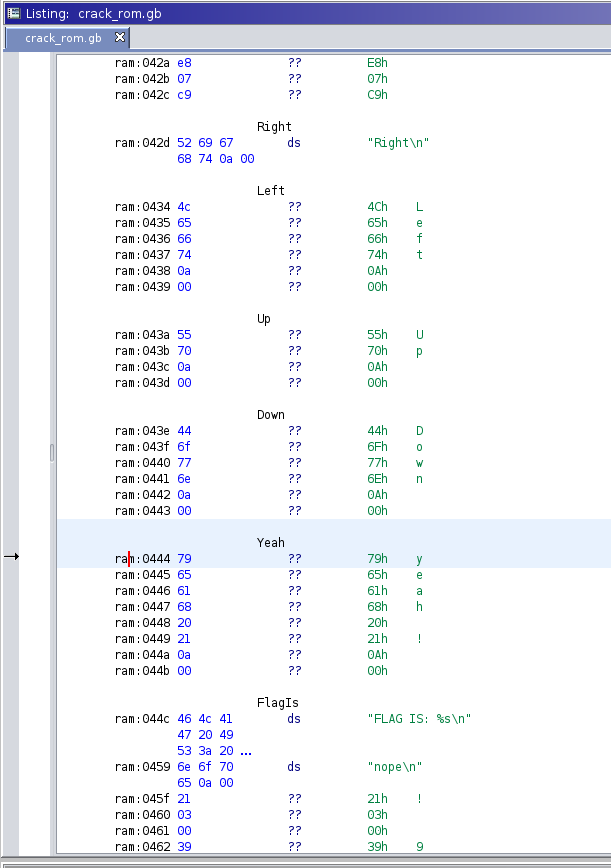
Task: Click the Down label
Action: tap(270, 415)
